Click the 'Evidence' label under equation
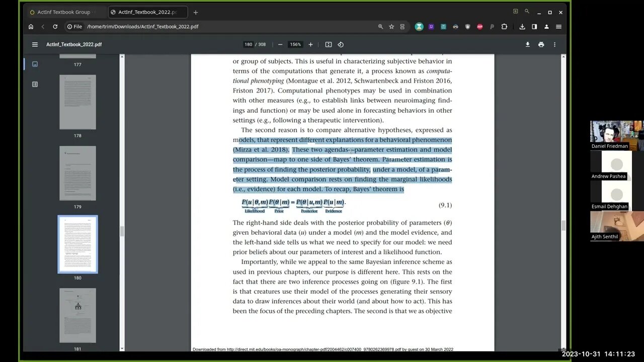The width and height of the screenshot is (644, 362). coord(334,211)
